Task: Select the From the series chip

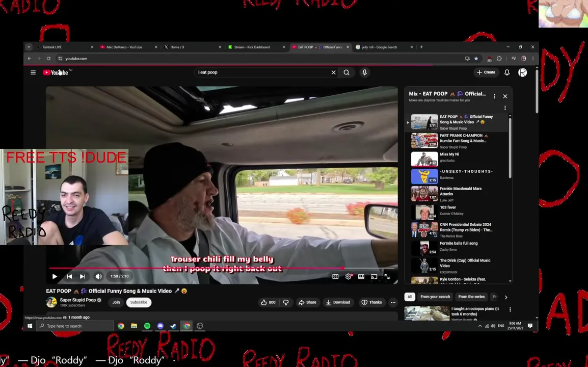Action: click(471, 297)
